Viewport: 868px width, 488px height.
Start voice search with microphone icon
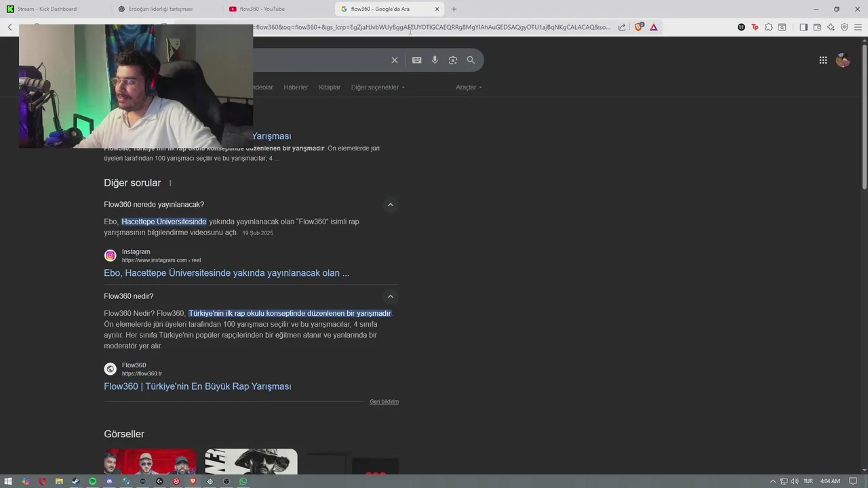(435, 60)
